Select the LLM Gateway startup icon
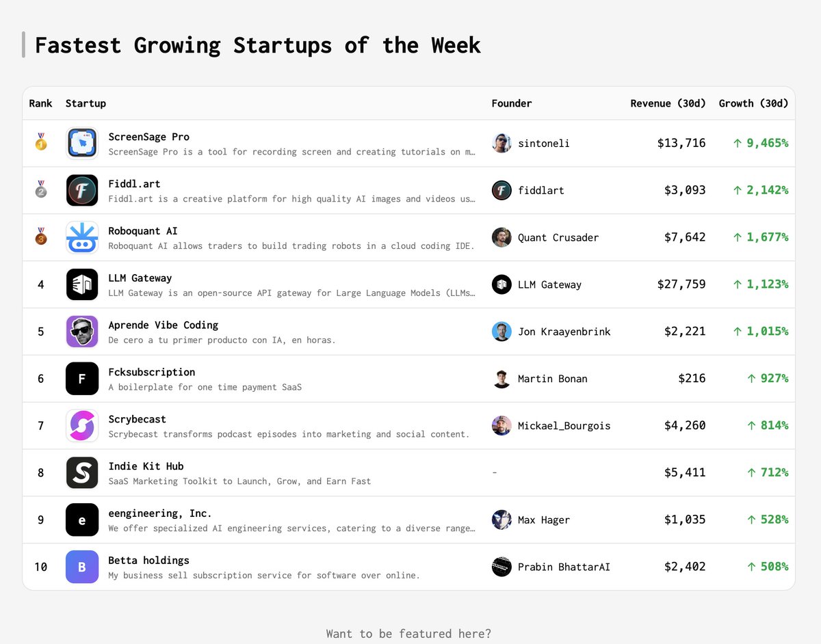 (82, 284)
